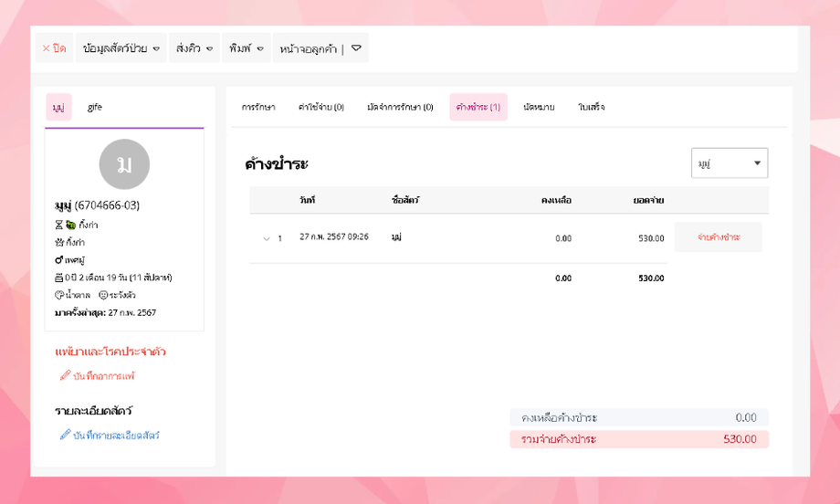Click มาครั้งล่าสุด last visit text
The width and height of the screenshot is (840, 504).
[x=106, y=312]
